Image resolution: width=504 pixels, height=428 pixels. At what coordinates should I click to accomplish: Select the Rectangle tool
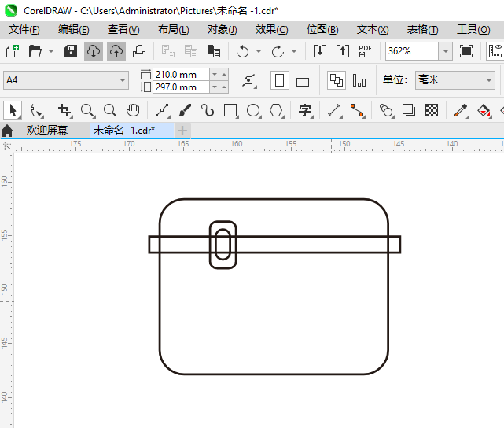coord(230,110)
